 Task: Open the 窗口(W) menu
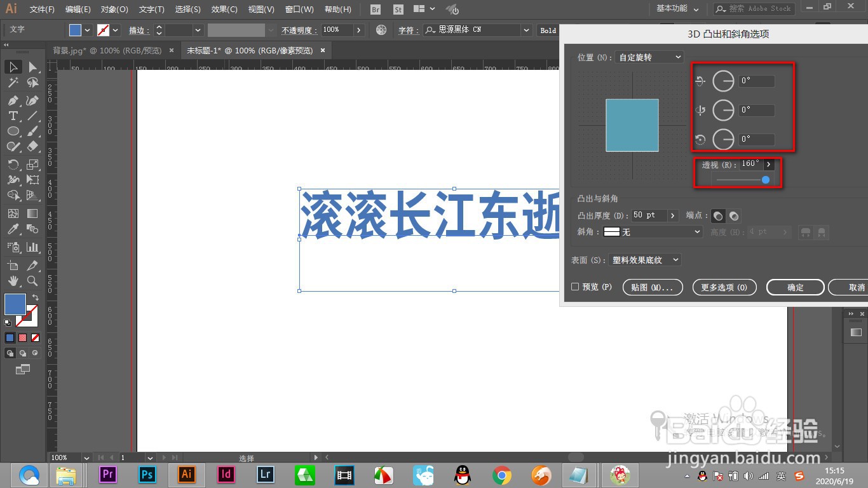(x=299, y=10)
